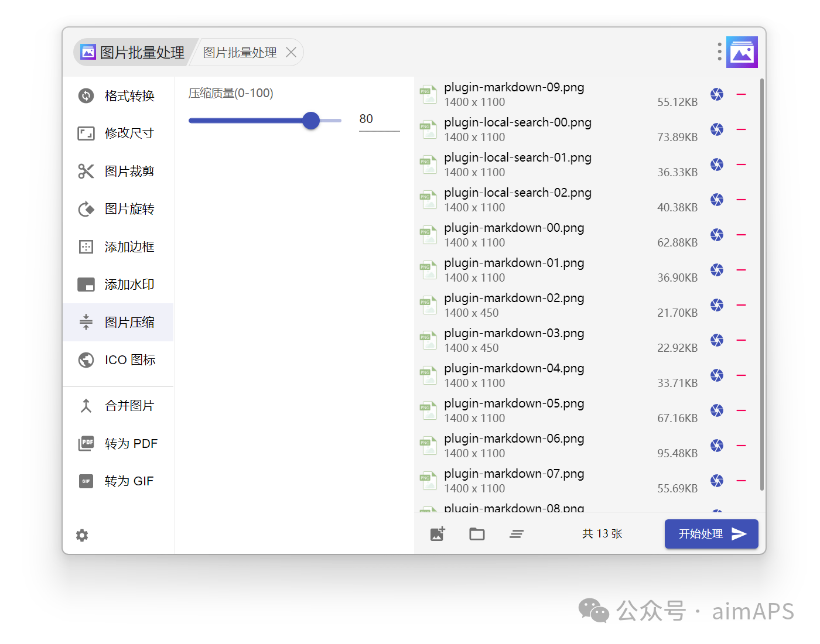Click the settings gear icon in sidebar

pyautogui.click(x=82, y=535)
